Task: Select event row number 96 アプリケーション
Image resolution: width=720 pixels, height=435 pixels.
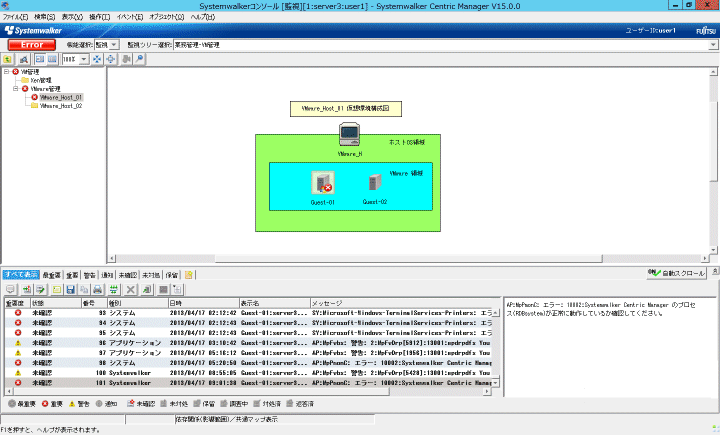Action: [248, 343]
